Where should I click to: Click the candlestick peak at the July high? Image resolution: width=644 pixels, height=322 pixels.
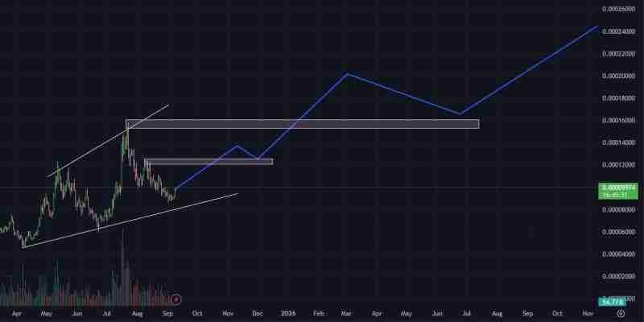pyautogui.click(x=126, y=129)
